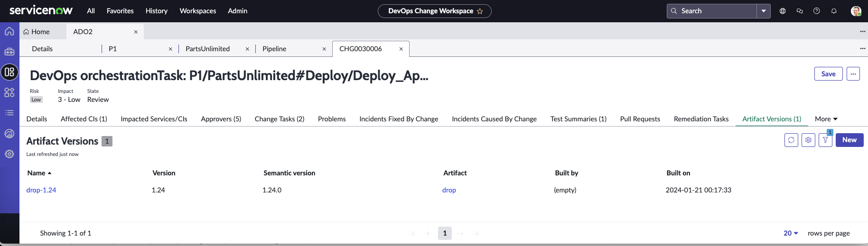Open the Affected CIs (1) tab
The height and width of the screenshot is (246, 868).
(x=84, y=119)
